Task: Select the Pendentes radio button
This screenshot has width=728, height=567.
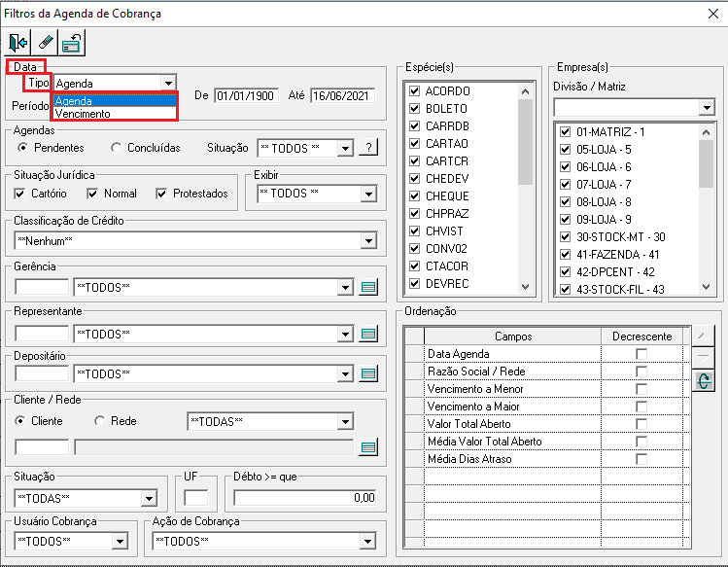Action: [x=22, y=148]
